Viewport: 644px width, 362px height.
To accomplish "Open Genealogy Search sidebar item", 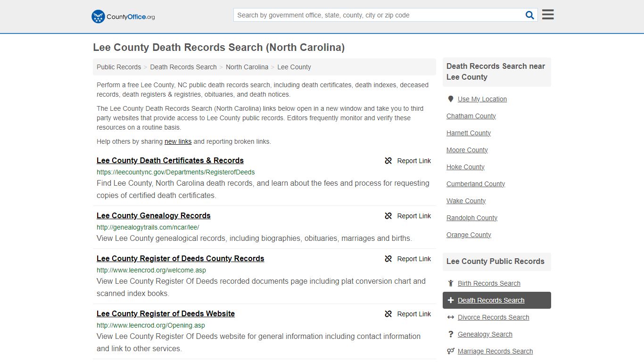I will tap(485, 334).
